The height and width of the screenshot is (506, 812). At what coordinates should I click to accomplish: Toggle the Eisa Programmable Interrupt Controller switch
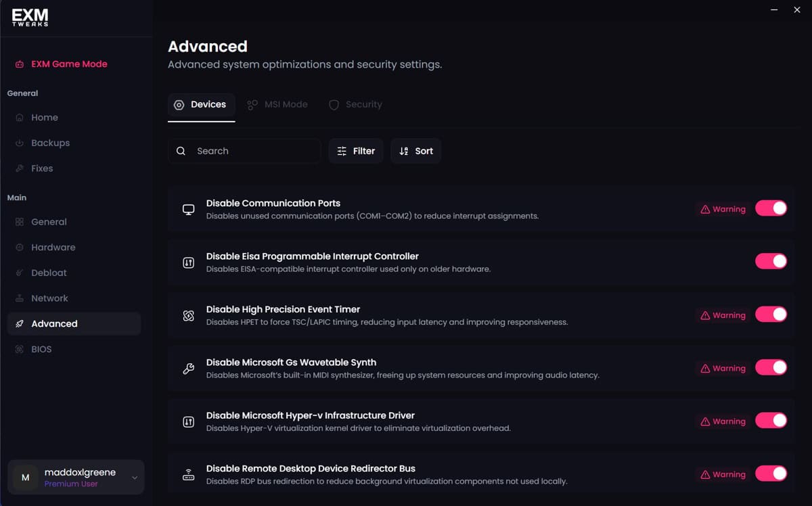tap(771, 261)
